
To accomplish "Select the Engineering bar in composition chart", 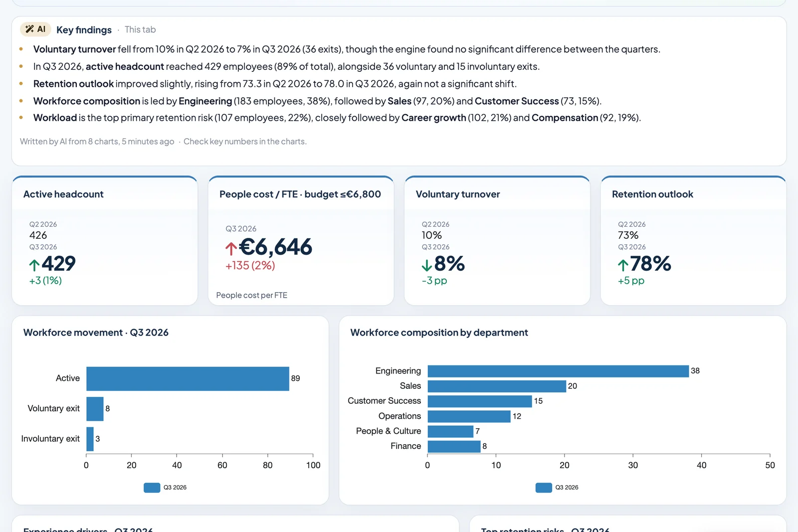I will click(x=558, y=371).
